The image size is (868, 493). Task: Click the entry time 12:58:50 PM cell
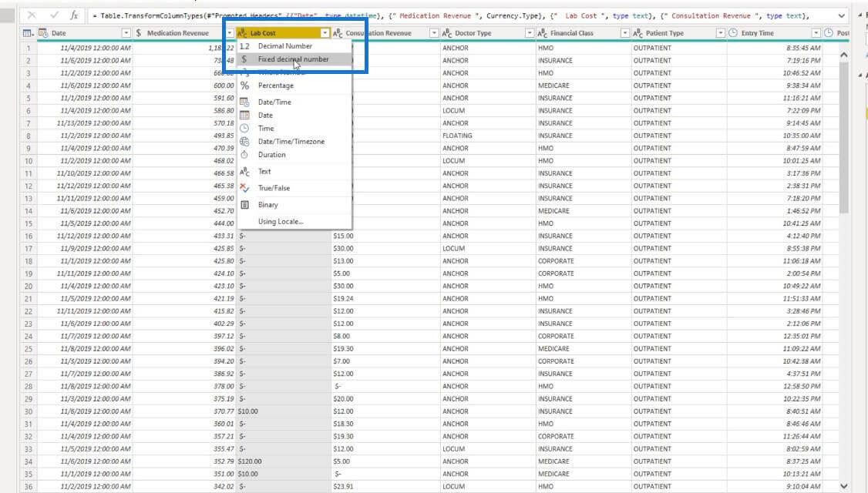[x=775, y=386]
